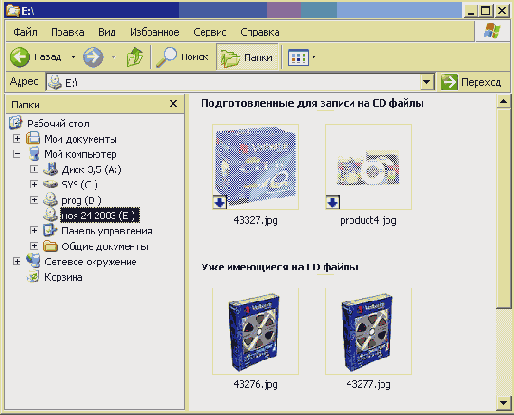Expand Общие документы tree node
Viewport: 514px width, 415px height.
tap(34, 246)
